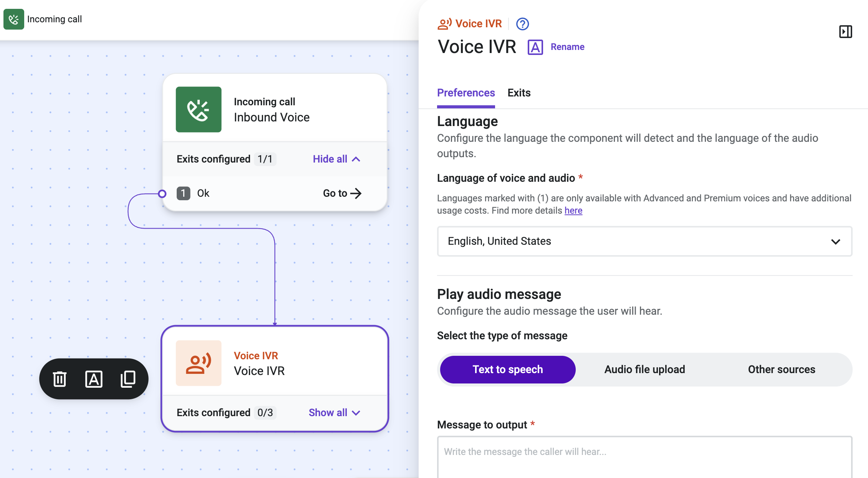Open the 'here' usage costs link
868x478 pixels.
coord(573,211)
